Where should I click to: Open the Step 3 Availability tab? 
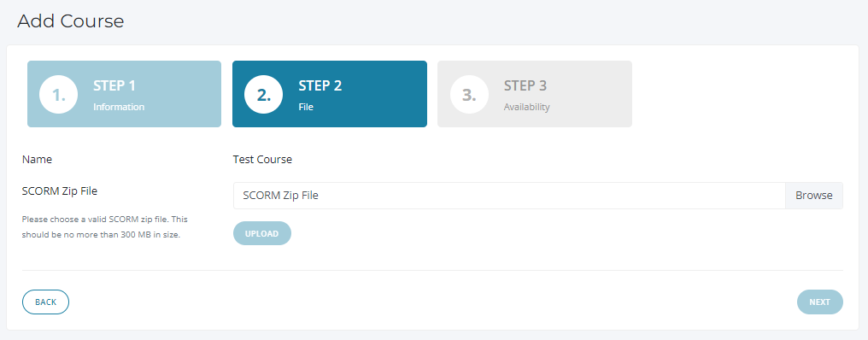tap(535, 94)
